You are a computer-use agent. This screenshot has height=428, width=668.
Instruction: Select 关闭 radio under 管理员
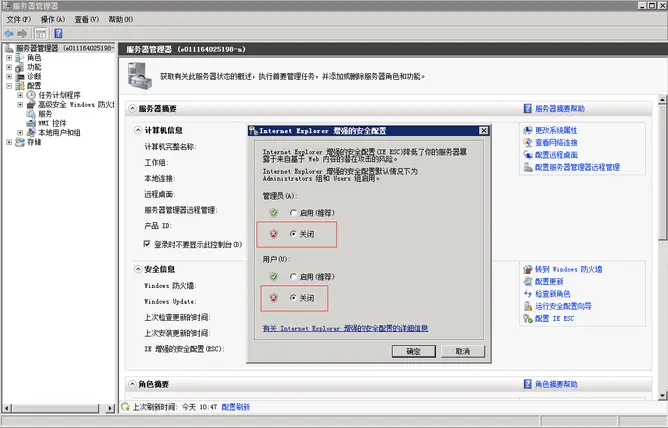point(293,234)
